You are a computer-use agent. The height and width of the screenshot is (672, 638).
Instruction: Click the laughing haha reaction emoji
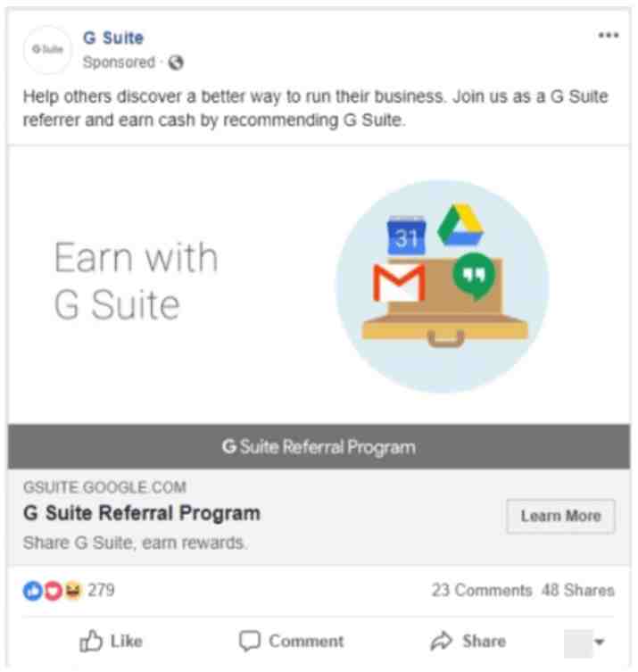[73, 591]
